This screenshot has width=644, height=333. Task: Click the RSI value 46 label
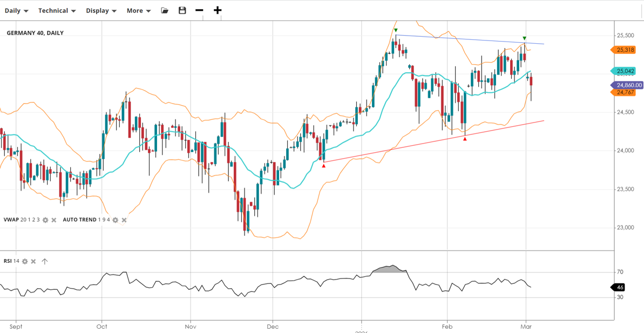[x=620, y=288]
